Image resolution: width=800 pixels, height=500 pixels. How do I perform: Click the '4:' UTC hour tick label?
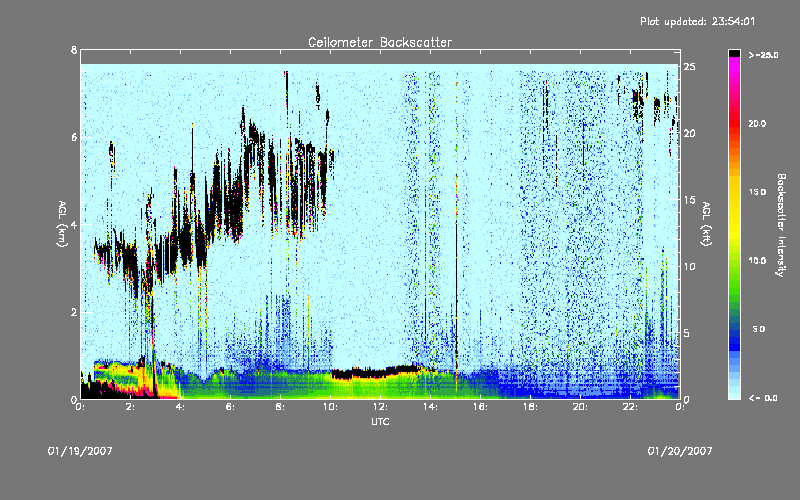click(181, 407)
